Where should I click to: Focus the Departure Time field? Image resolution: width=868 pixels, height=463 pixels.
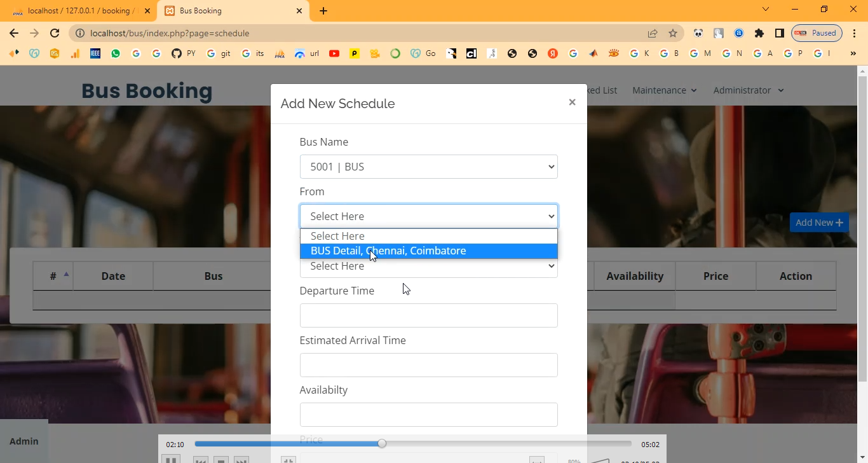[429, 315]
